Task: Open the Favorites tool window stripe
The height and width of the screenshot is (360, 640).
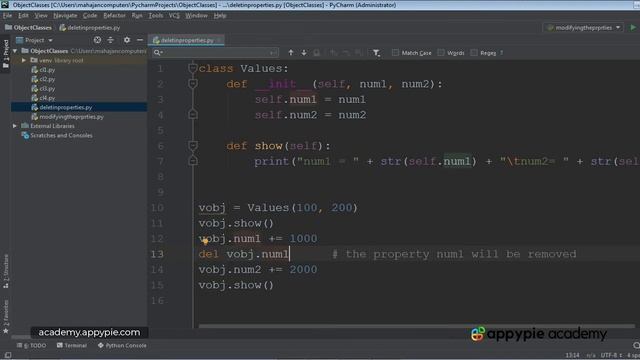Action: pyautogui.click(x=6, y=317)
